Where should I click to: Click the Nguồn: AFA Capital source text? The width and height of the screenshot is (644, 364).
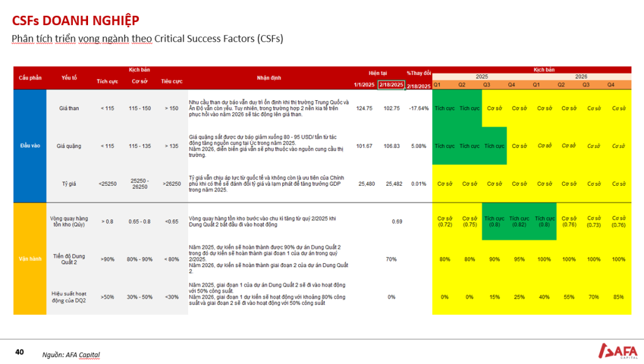click(x=71, y=355)
